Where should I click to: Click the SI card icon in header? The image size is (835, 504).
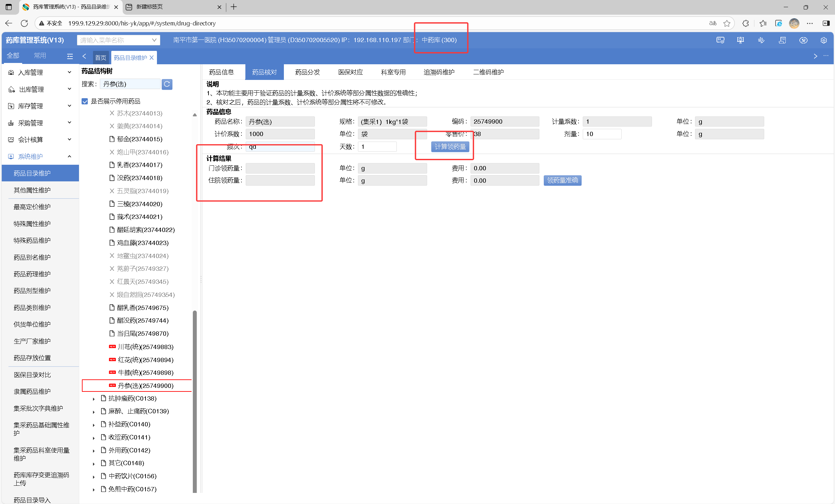pos(720,40)
